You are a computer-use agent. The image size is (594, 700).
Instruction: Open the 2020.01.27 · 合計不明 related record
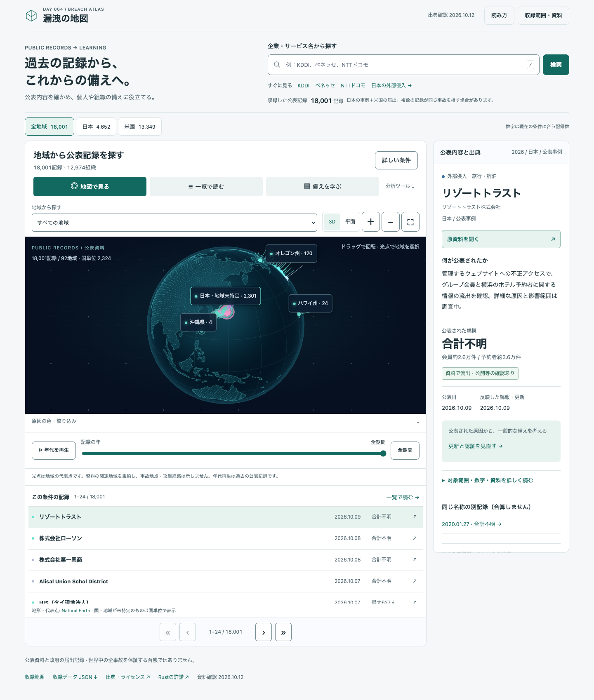[x=471, y=524]
